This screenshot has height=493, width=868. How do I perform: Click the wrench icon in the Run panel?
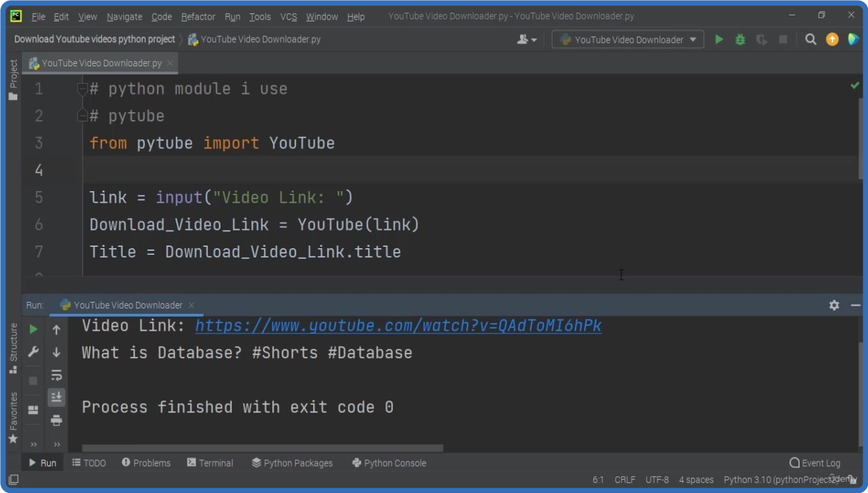(x=33, y=351)
